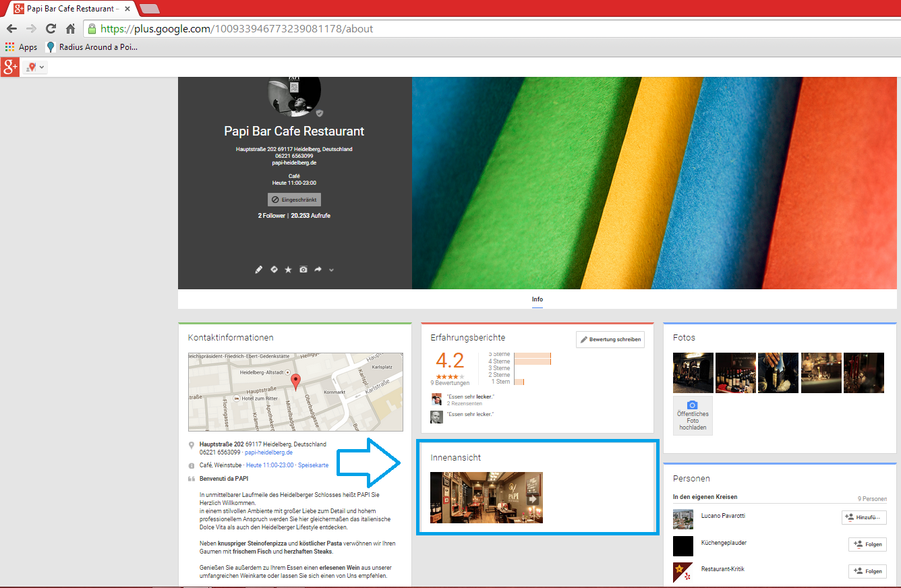This screenshot has width=901, height=588.
Task: Click 9 Personen count link
Action: 872,499
